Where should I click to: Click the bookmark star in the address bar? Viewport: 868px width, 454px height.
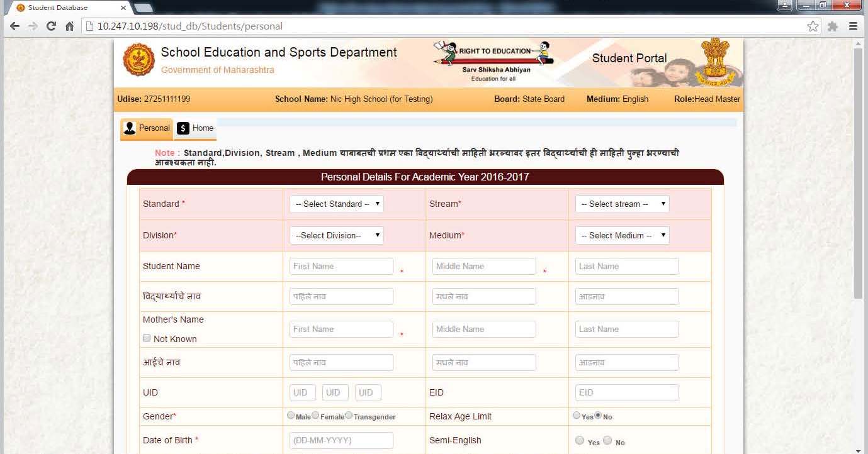click(x=812, y=26)
